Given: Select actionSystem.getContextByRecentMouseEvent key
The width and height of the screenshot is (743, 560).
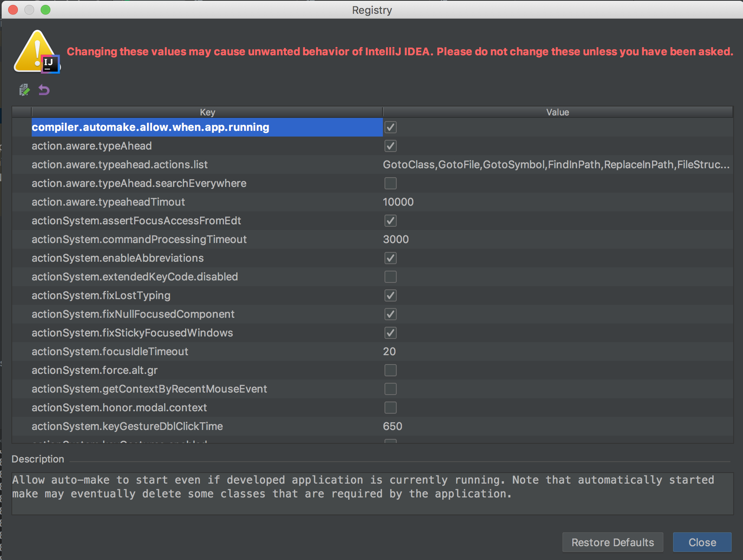Looking at the screenshot, I should pos(149,389).
